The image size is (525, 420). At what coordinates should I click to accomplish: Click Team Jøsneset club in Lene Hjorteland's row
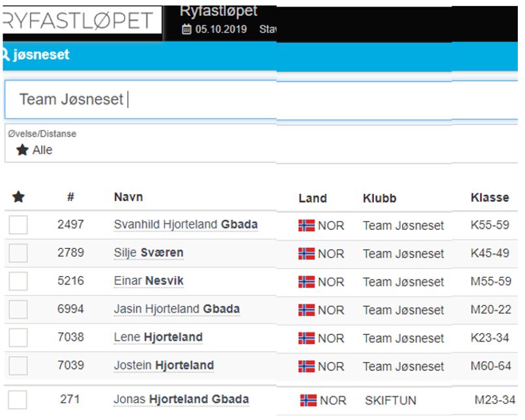pyautogui.click(x=403, y=338)
